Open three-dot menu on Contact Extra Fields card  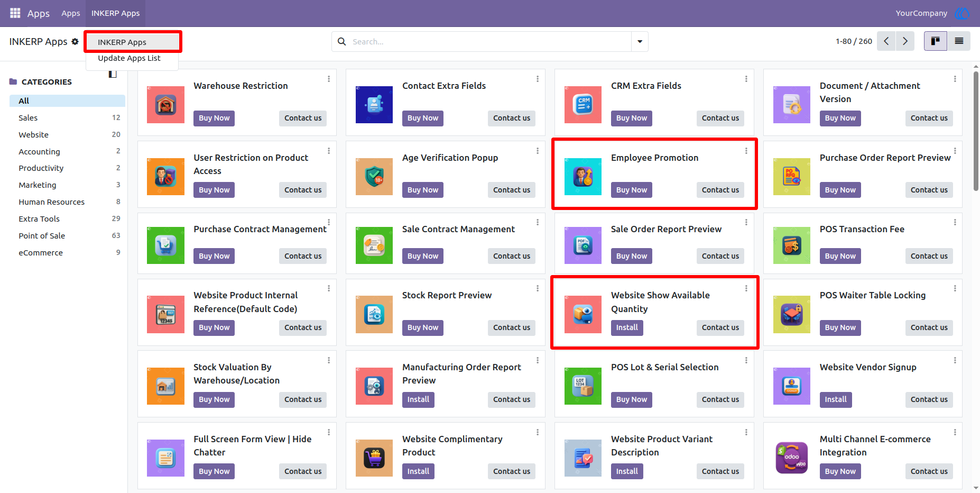coord(538,79)
